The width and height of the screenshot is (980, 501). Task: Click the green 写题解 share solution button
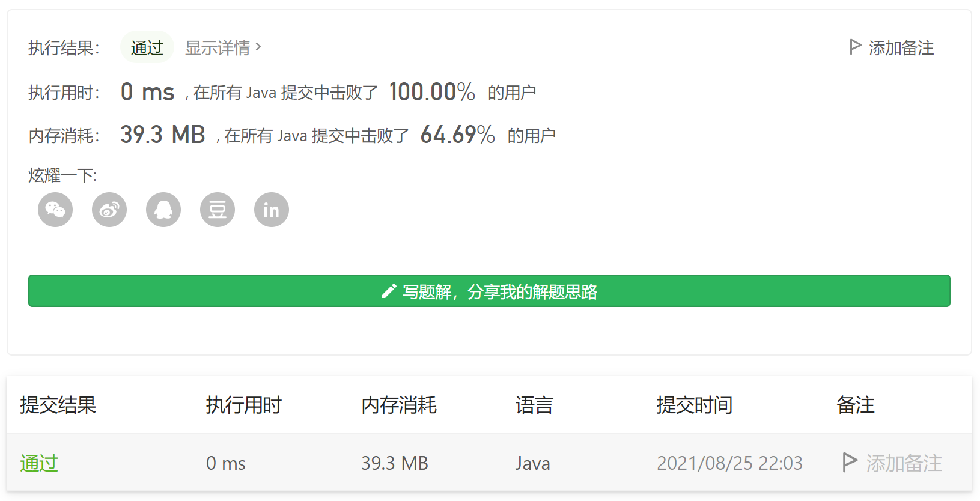pyautogui.click(x=489, y=291)
